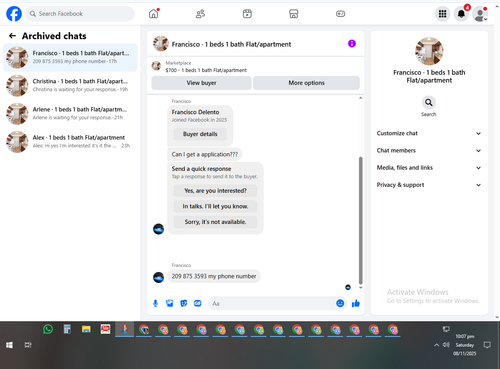
Task: Click the More options button
Action: [x=306, y=83]
